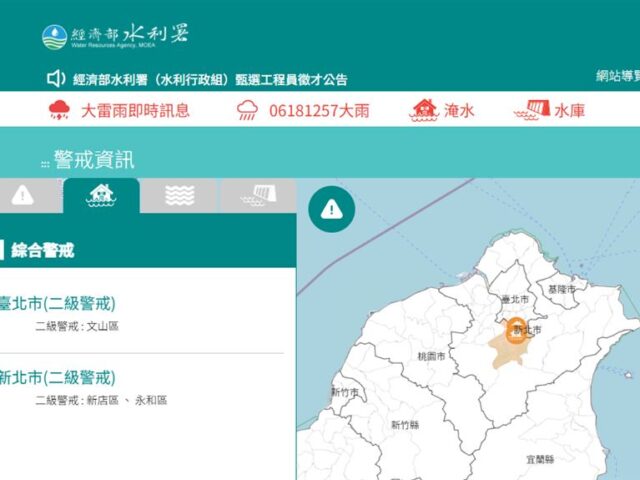Select 新北市(二級警戒) heading
Image resolution: width=640 pixels, height=480 pixels.
(x=57, y=378)
